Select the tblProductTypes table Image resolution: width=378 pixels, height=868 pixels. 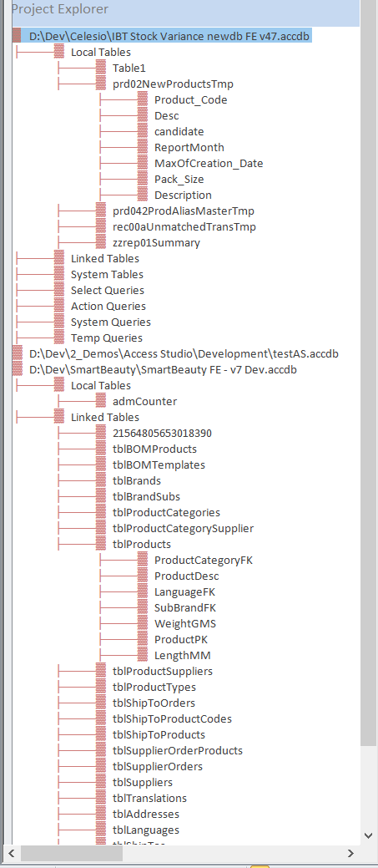(154, 688)
